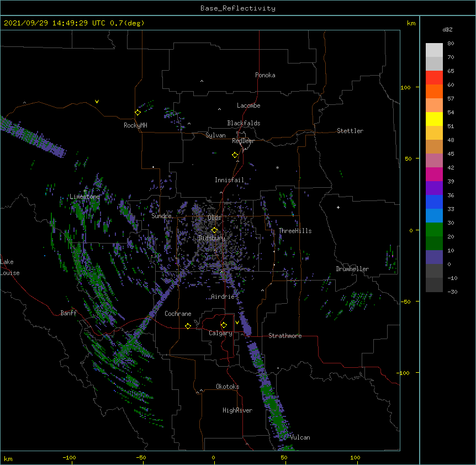
Task: Click the km unit label at bottom left
Action: click(x=8, y=458)
